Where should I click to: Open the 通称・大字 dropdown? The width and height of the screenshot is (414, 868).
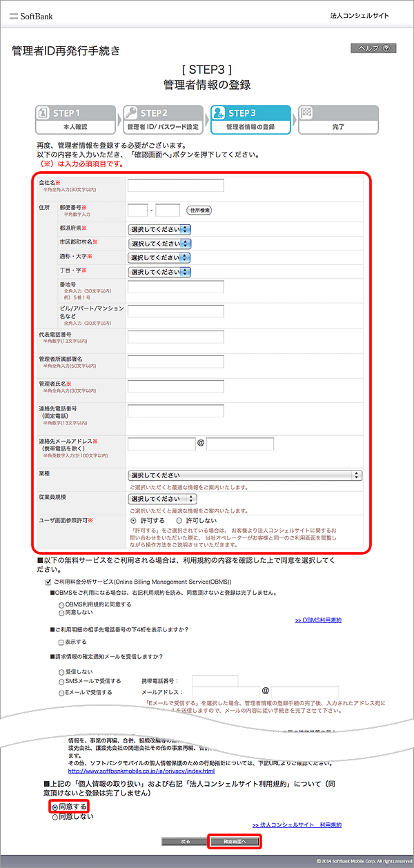click(159, 258)
